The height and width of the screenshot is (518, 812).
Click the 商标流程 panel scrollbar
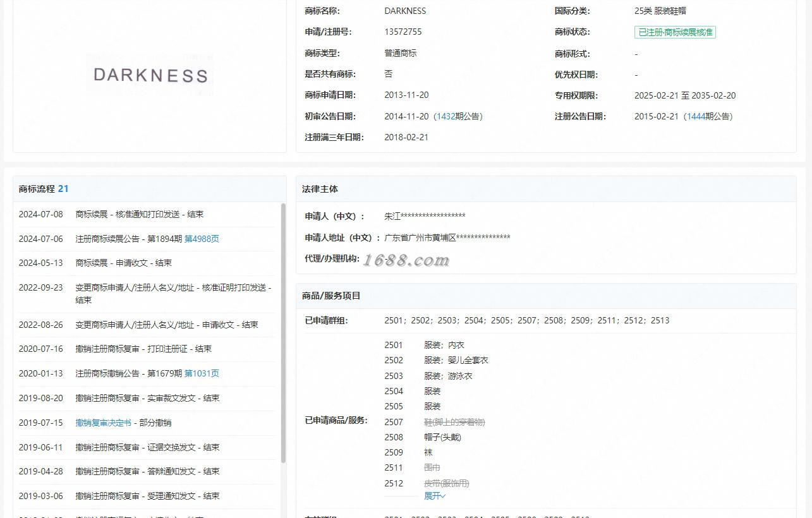pyautogui.click(x=283, y=333)
